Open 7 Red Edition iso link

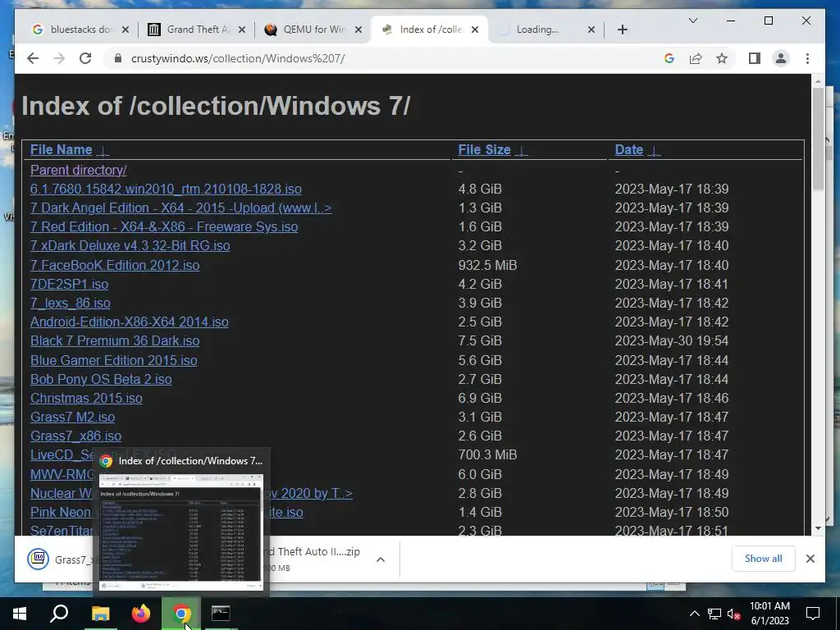tap(164, 226)
